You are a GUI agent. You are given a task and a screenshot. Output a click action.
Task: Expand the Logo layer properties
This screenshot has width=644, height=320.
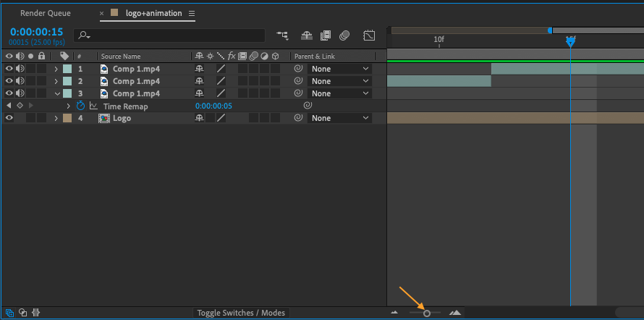click(x=56, y=118)
